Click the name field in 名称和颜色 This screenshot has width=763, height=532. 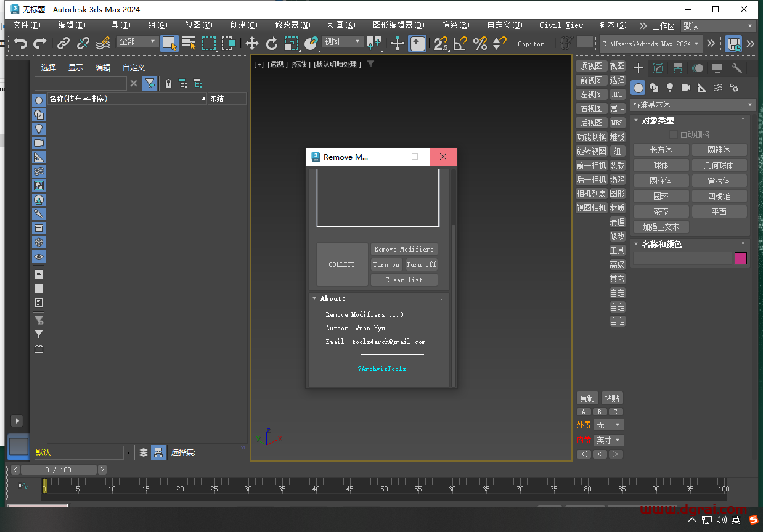click(682, 258)
